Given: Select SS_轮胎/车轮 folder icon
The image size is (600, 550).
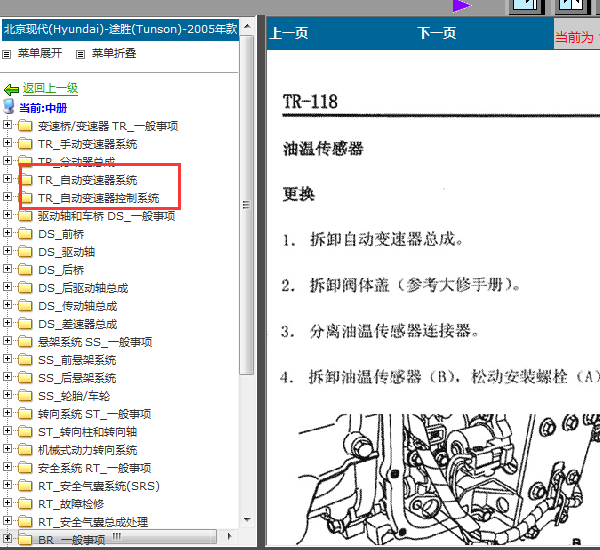Looking at the screenshot, I should (25, 395).
